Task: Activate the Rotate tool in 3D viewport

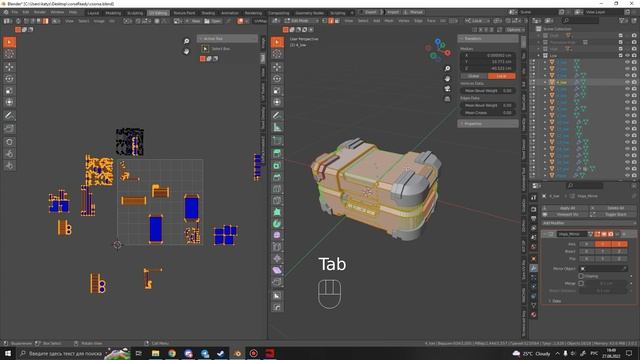Action: point(277,79)
